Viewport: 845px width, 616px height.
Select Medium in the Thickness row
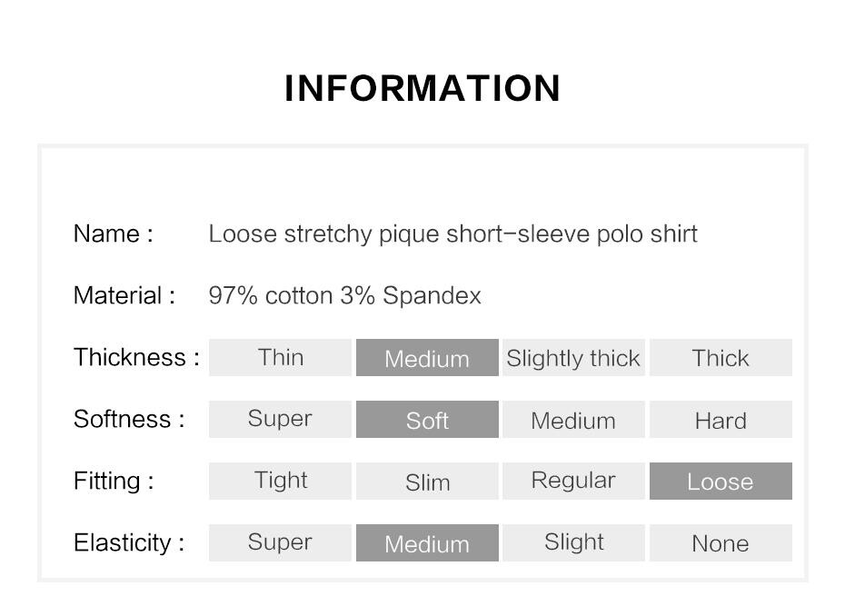[427, 357]
